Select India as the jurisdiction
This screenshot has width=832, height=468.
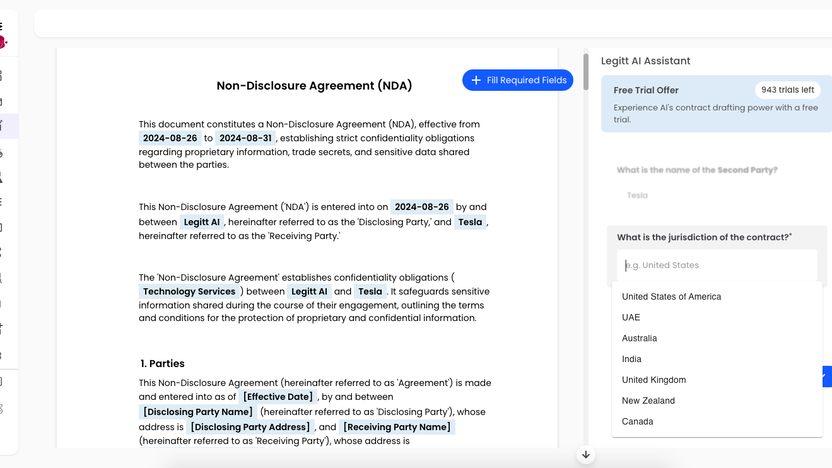click(x=716, y=359)
